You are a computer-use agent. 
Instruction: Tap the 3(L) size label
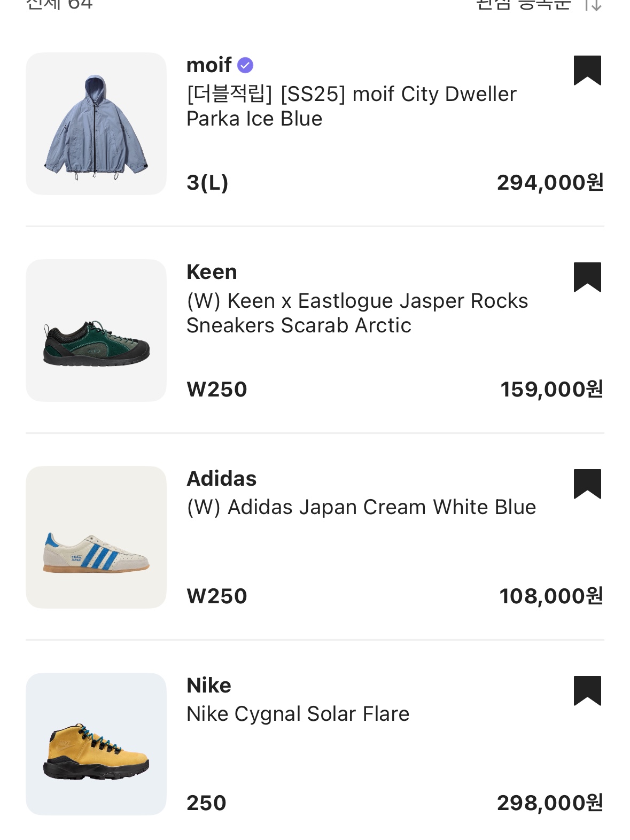(x=207, y=183)
